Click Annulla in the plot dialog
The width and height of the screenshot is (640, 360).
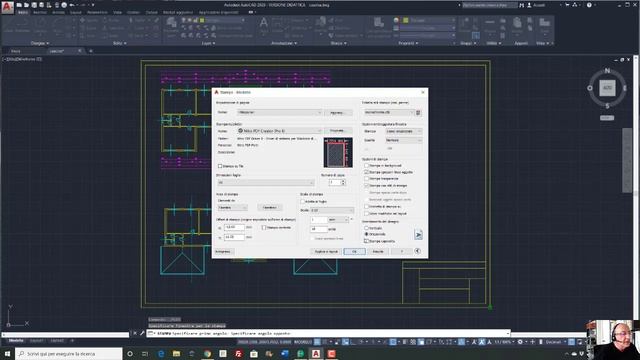point(378,251)
